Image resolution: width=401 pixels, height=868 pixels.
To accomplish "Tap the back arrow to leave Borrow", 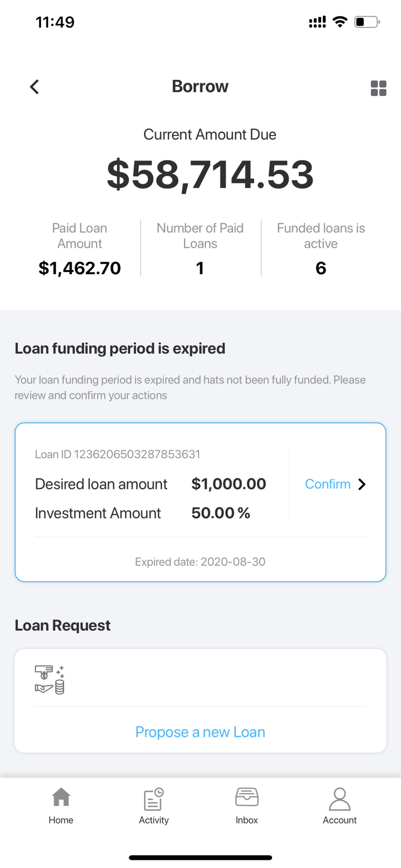I will coord(34,86).
